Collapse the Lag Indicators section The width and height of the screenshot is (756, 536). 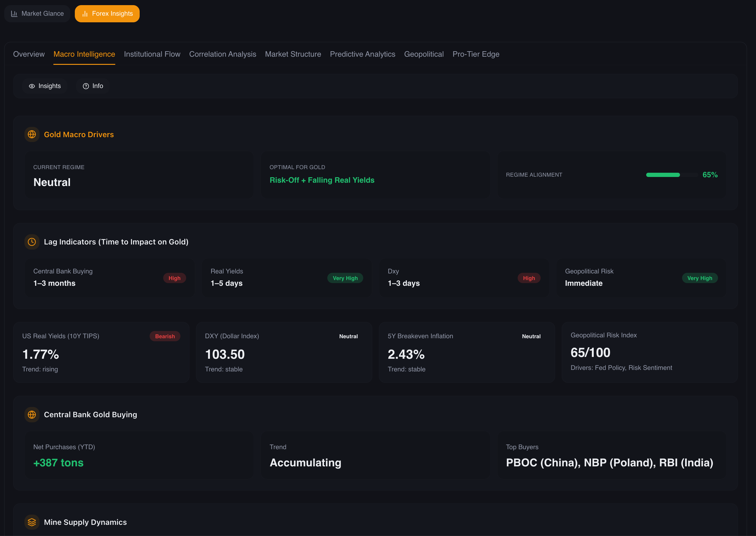tap(116, 241)
